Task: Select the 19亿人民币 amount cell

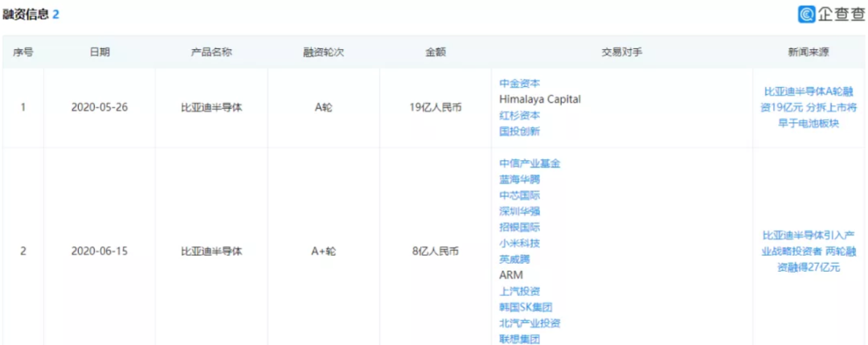Action: click(x=436, y=108)
